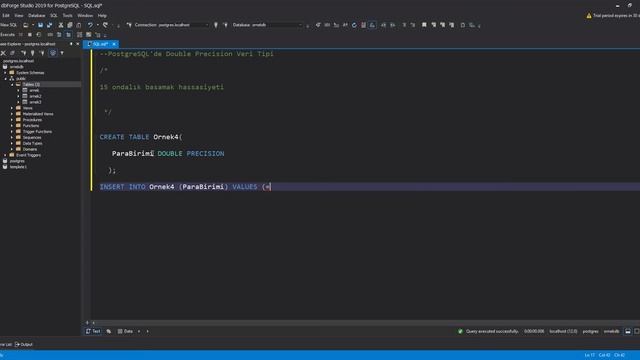Select the Trigger Functions folder
Image resolution: width=640 pixels, height=360 pixels.
tap(37, 132)
